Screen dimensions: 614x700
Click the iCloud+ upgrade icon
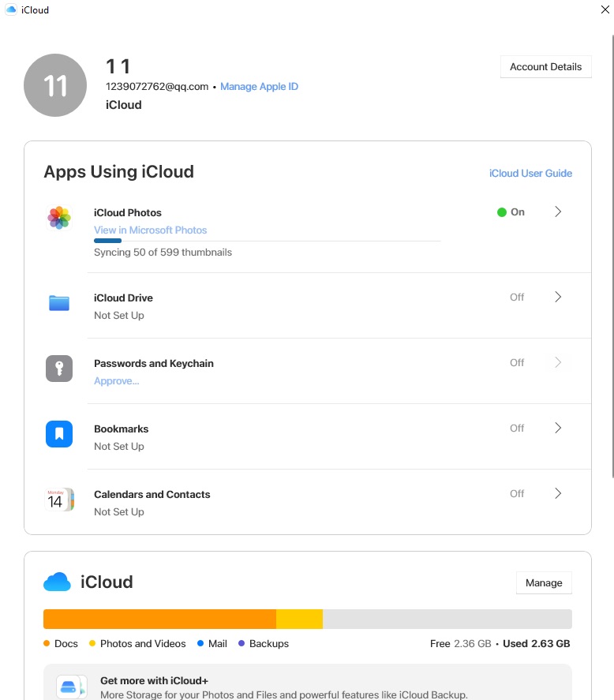click(x=71, y=687)
